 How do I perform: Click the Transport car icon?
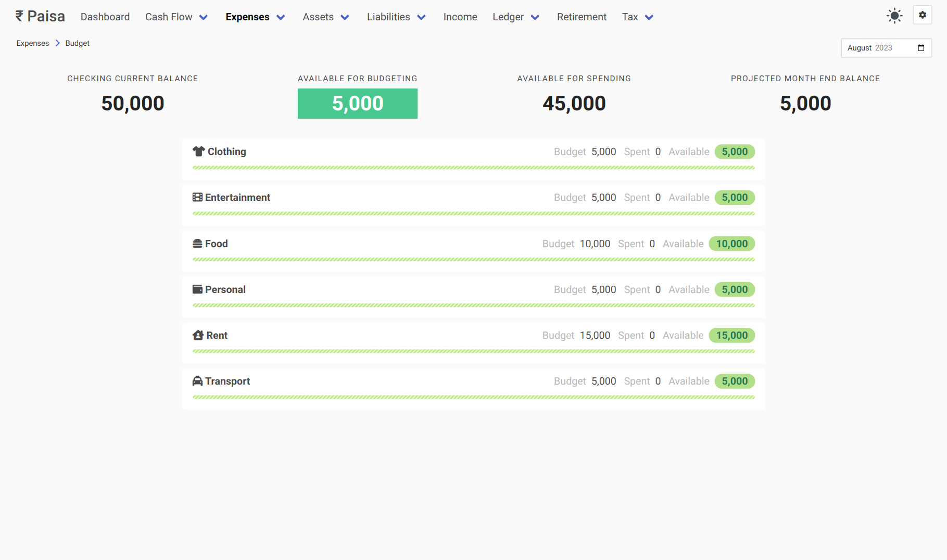[197, 381]
